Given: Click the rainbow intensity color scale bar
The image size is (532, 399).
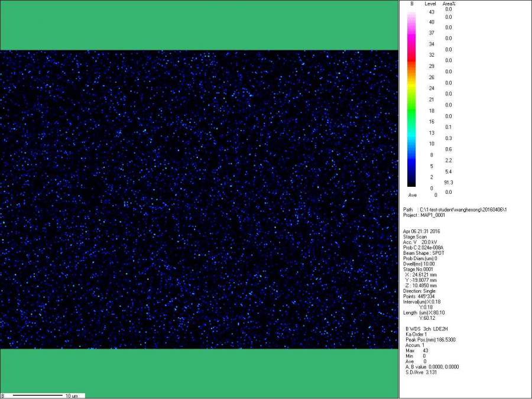Looking at the screenshot, I should point(411,99).
